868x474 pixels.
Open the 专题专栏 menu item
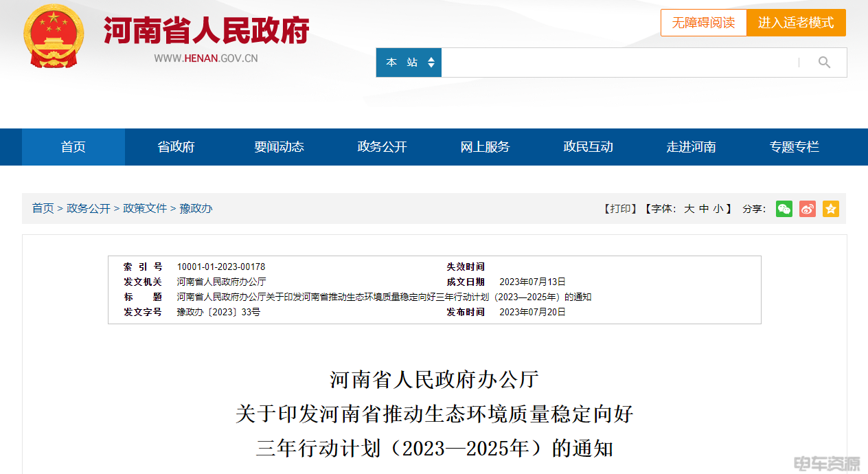coord(795,147)
